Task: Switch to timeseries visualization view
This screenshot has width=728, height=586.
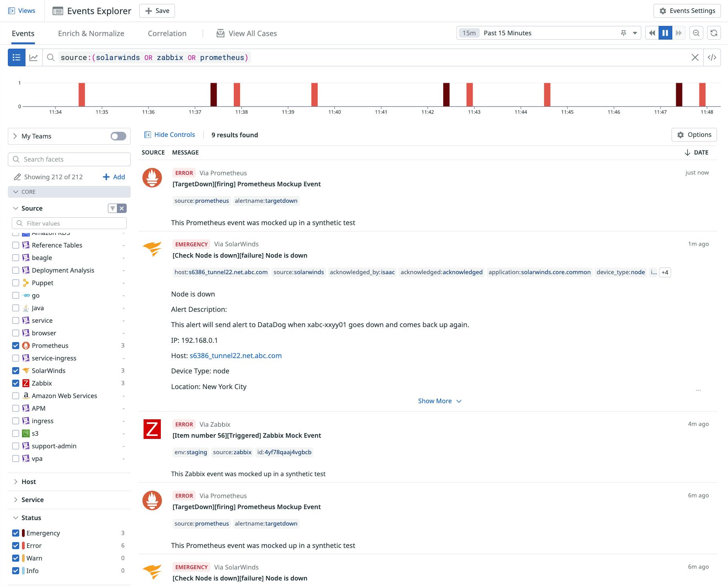Action: (x=34, y=57)
